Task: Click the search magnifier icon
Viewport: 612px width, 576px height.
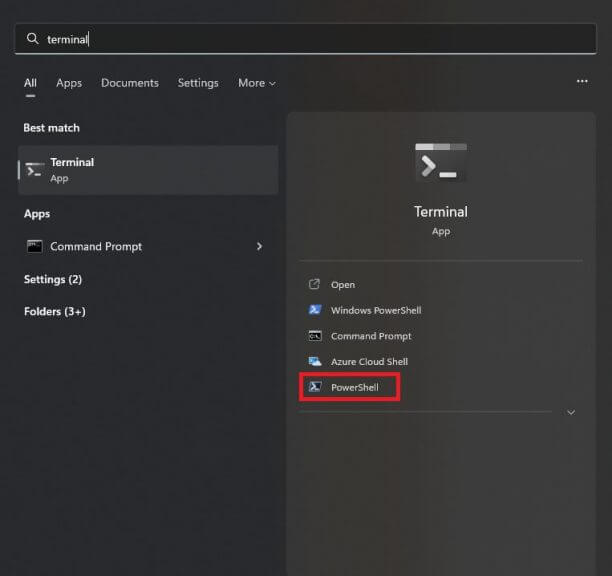Action: (x=32, y=39)
